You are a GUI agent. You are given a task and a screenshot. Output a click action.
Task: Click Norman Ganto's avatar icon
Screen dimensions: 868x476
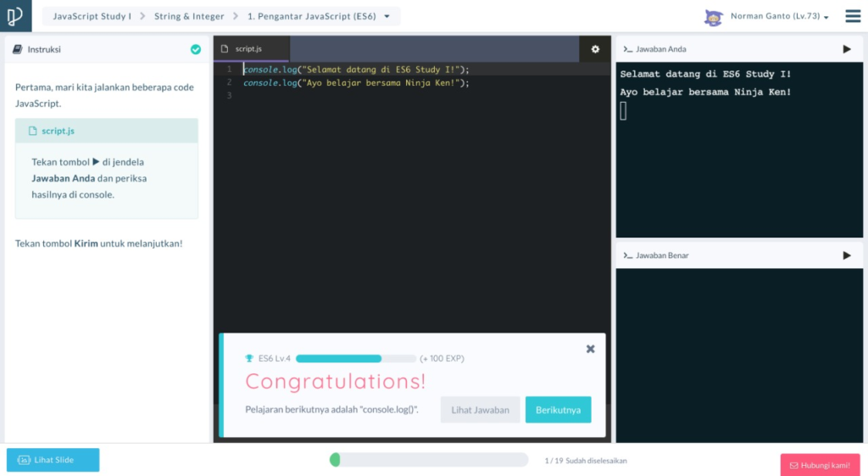click(x=714, y=17)
